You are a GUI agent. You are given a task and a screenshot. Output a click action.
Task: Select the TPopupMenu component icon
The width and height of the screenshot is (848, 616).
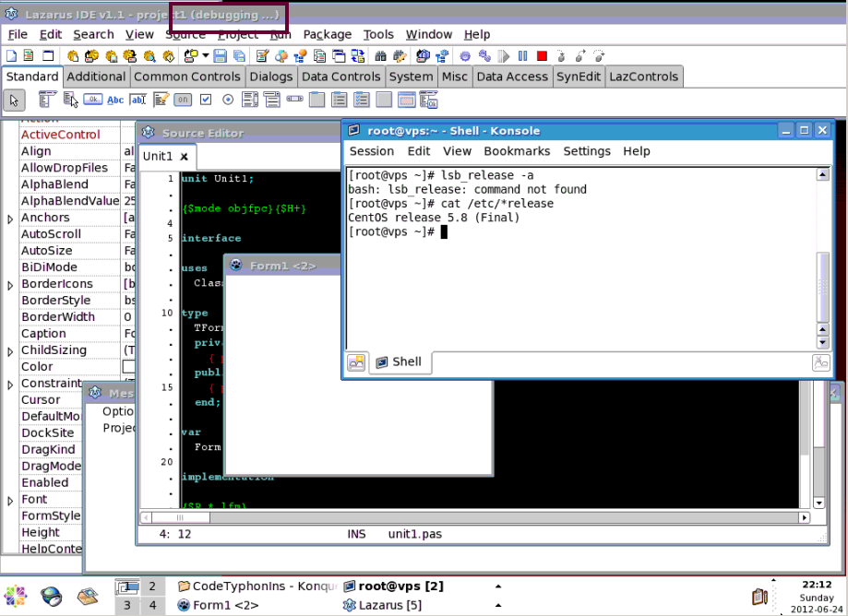[x=70, y=100]
